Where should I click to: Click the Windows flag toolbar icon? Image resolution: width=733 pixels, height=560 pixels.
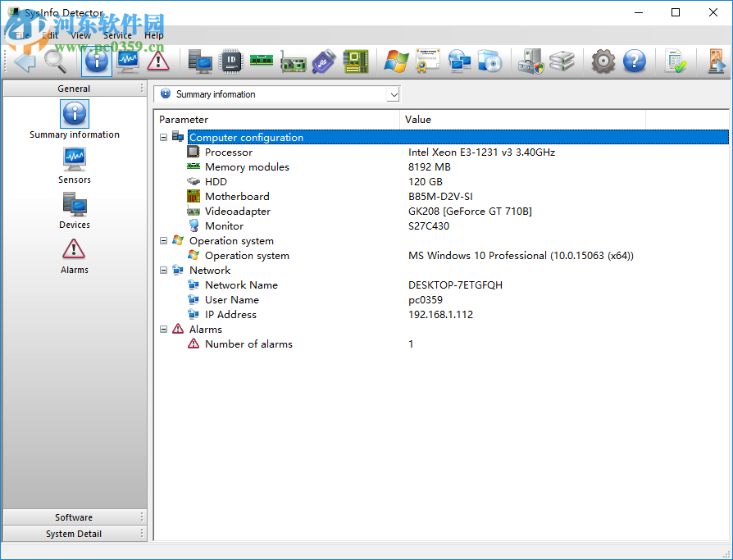tap(396, 61)
